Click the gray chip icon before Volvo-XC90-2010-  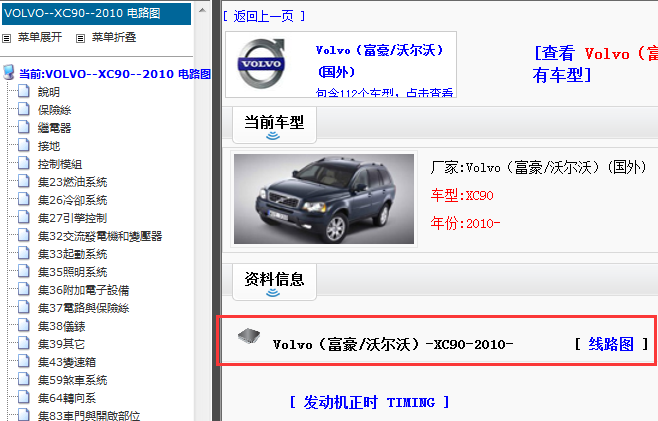[249, 336]
